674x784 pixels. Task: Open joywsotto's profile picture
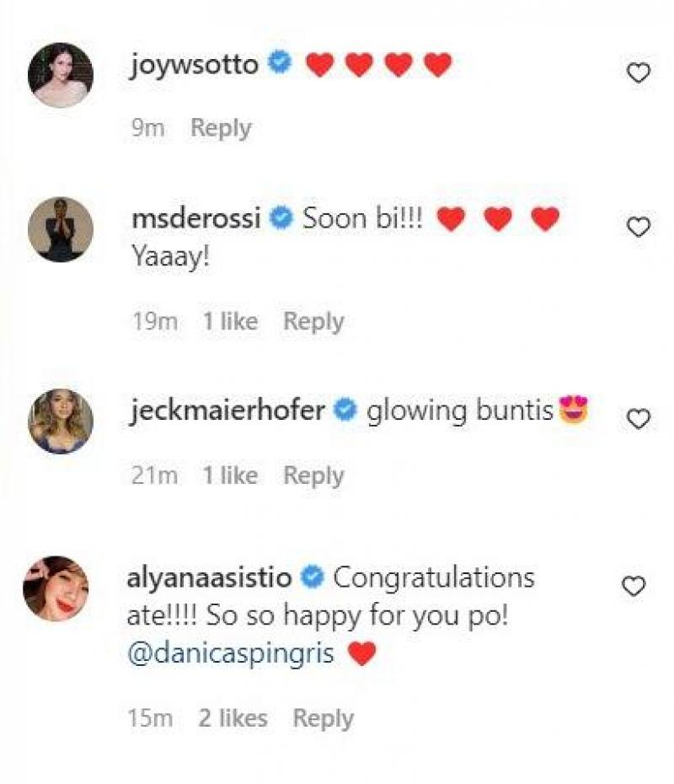click(61, 75)
